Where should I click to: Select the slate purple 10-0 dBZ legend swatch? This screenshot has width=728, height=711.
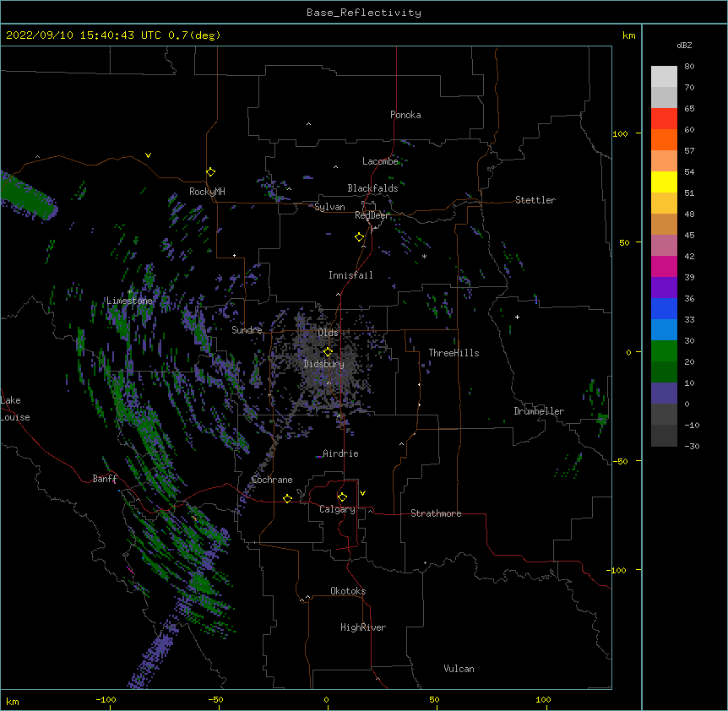[664, 393]
